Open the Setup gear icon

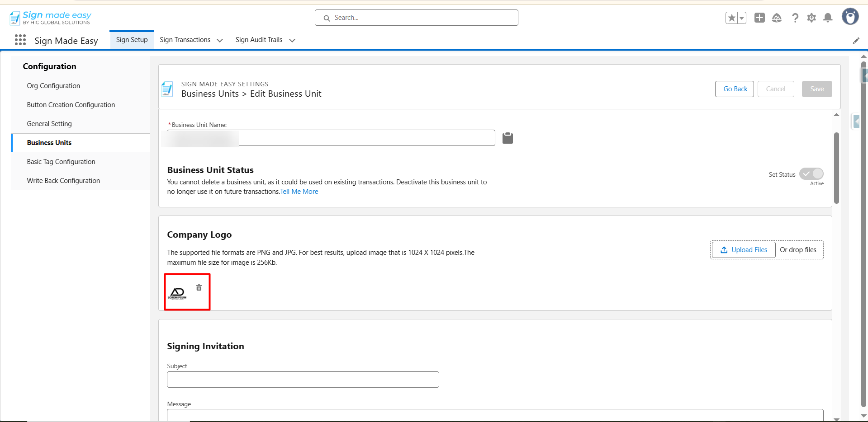[811, 18]
